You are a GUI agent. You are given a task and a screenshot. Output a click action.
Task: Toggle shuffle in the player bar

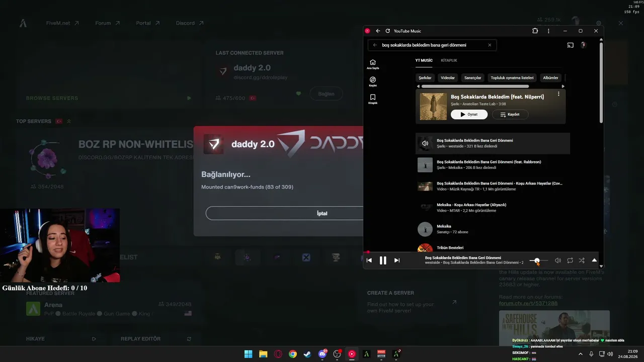click(x=582, y=260)
